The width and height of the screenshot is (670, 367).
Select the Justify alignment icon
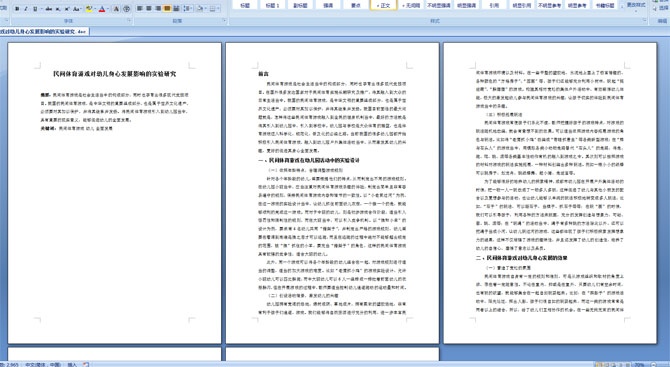click(x=167, y=9)
